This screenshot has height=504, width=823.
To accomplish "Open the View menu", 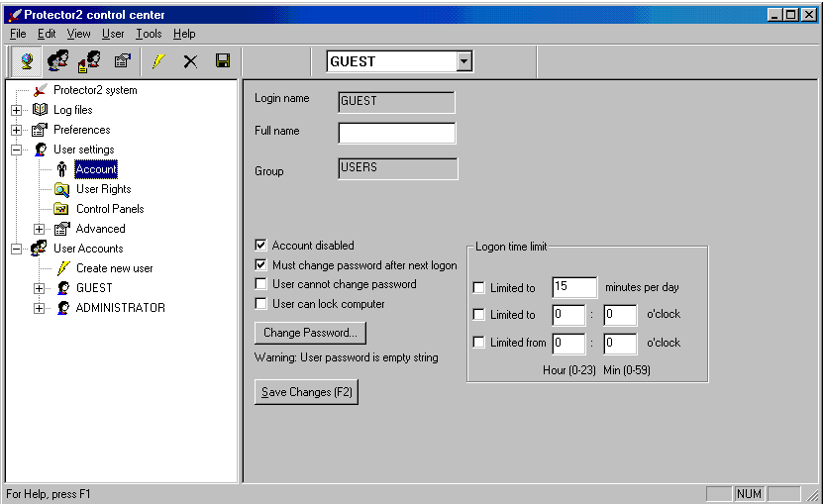I will pyautogui.click(x=78, y=34).
